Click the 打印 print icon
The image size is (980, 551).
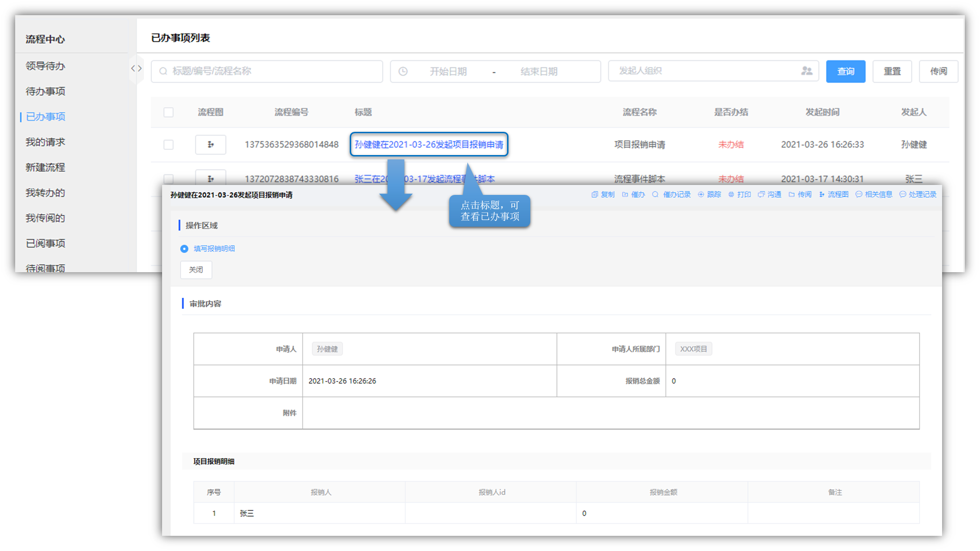tap(731, 194)
